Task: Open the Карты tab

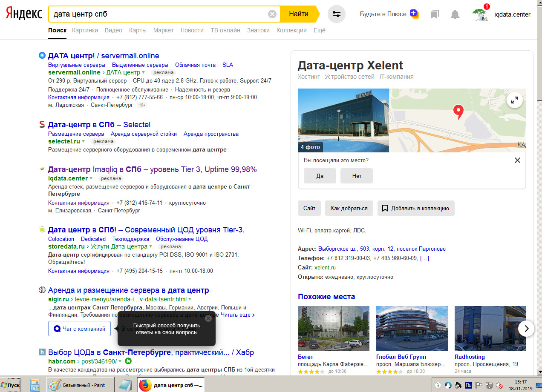Action: click(138, 30)
